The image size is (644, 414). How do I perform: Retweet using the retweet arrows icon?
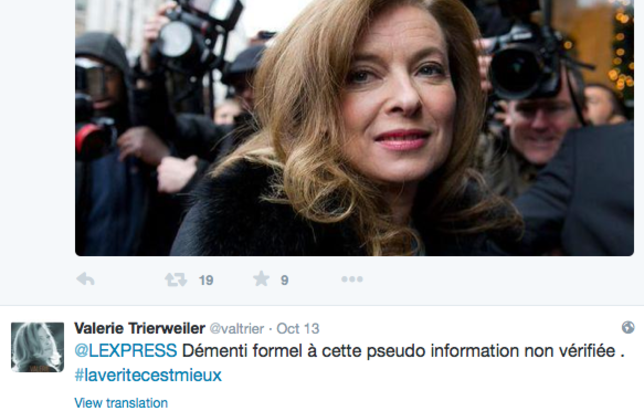click(x=176, y=280)
